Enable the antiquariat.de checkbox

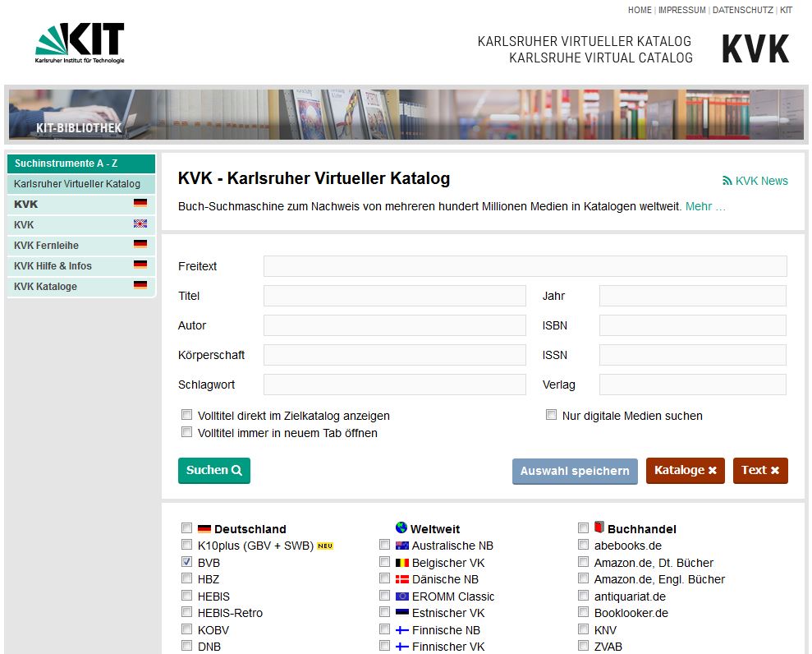(583, 596)
